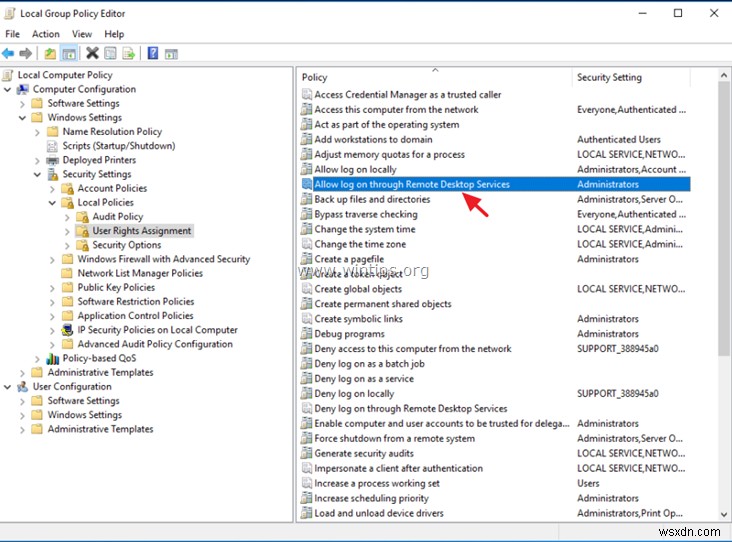Viewport: 732px width, 542px height.
Task: Select Software Restriction Policies in tree
Action: tap(135, 302)
